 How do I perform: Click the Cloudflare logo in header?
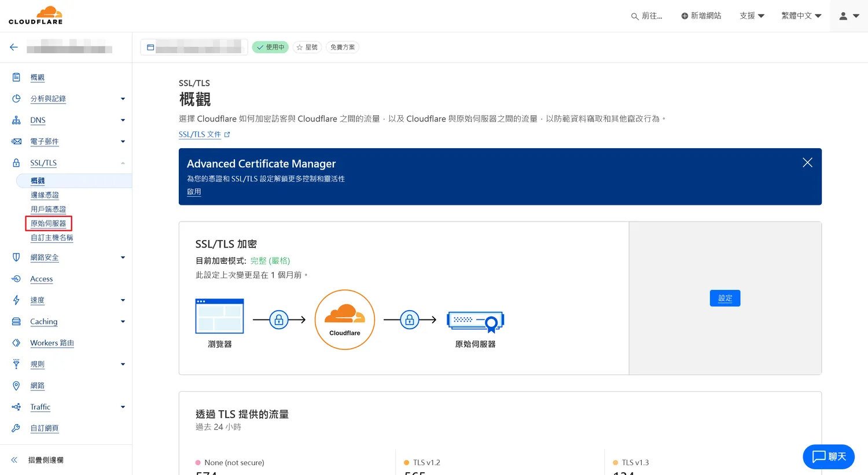[35, 16]
